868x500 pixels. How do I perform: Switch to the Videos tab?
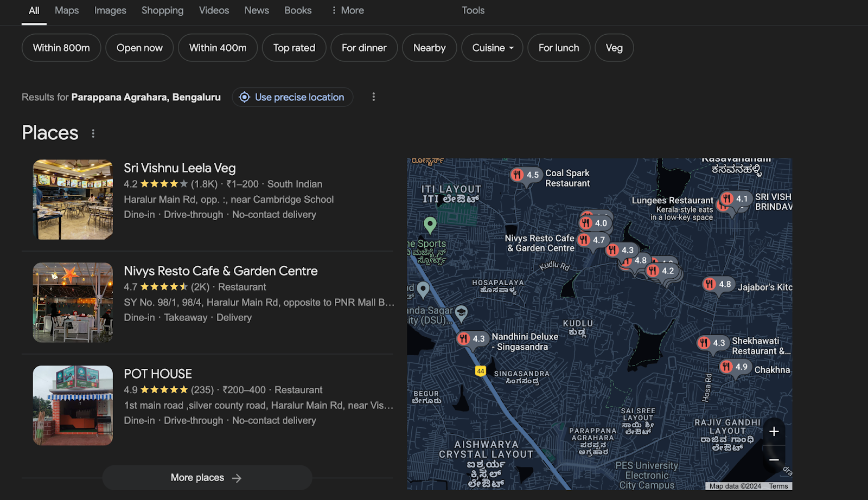click(x=214, y=10)
